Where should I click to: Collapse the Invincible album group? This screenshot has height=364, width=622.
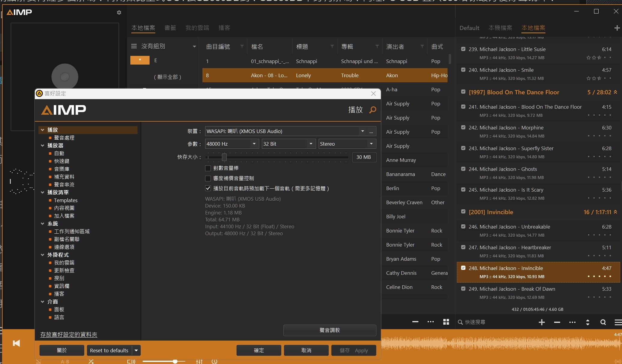[x=615, y=212]
